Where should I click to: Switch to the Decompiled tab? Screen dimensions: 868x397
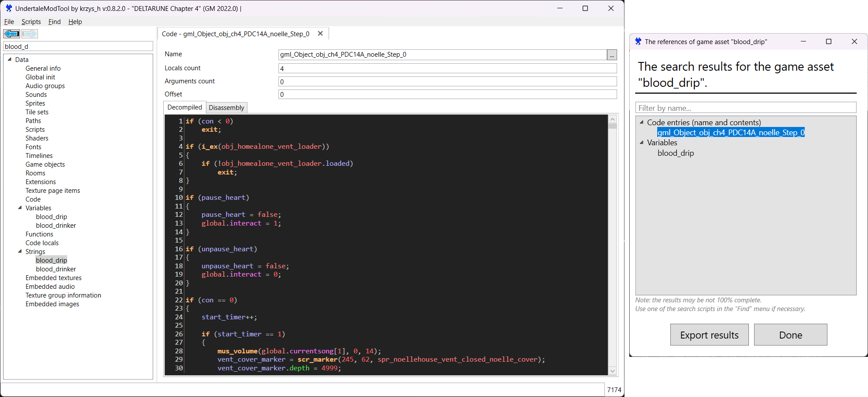click(x=185, y=107)
